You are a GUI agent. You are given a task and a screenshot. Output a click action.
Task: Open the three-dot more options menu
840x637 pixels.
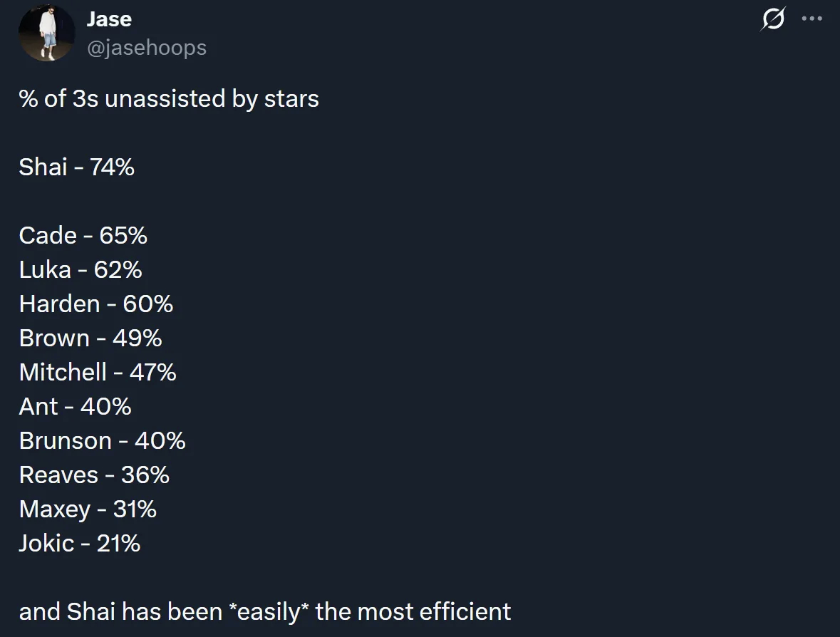812,19
